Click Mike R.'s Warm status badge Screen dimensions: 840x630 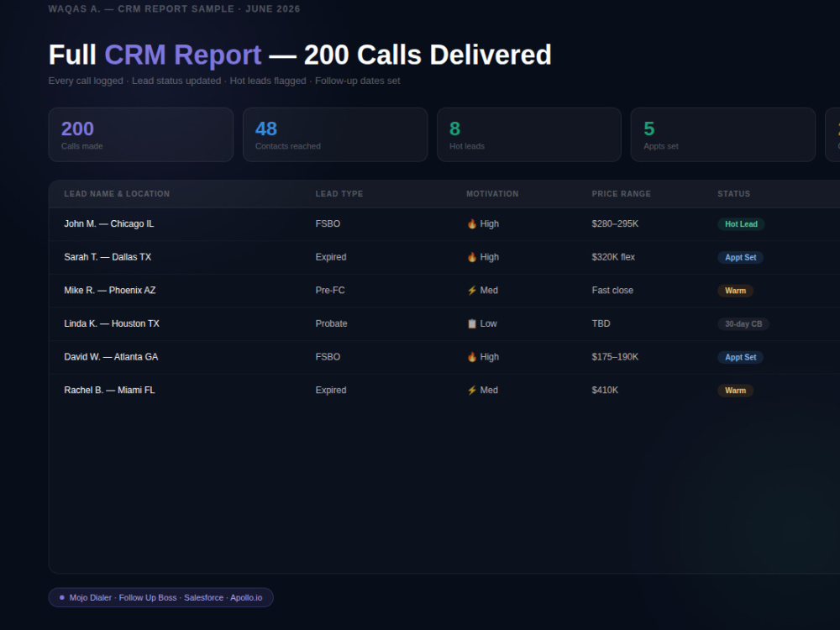(x=735, y=291)
